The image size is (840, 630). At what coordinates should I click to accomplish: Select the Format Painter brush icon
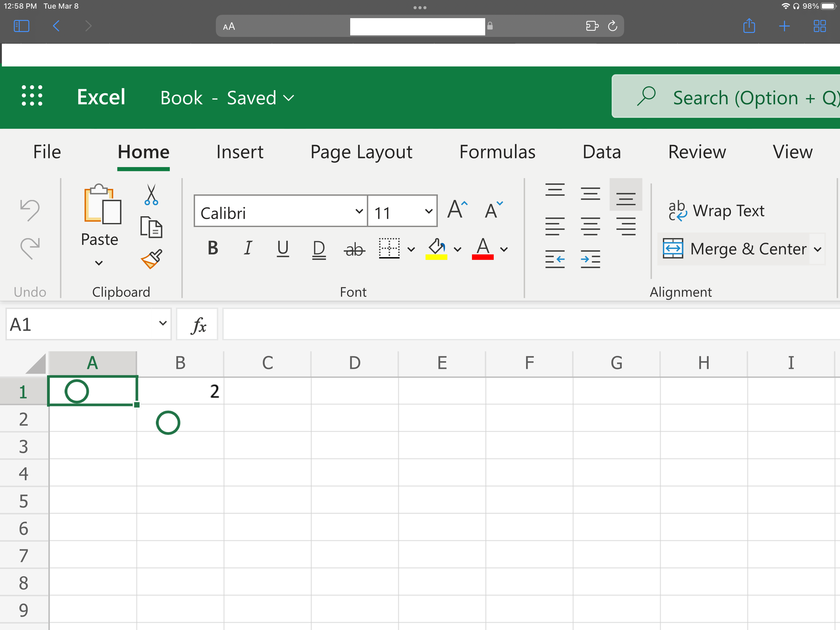[152, 259]
